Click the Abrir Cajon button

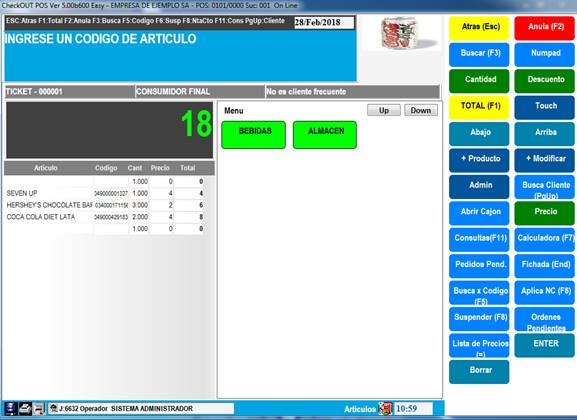pyautogui.click(x=479, y=213)
